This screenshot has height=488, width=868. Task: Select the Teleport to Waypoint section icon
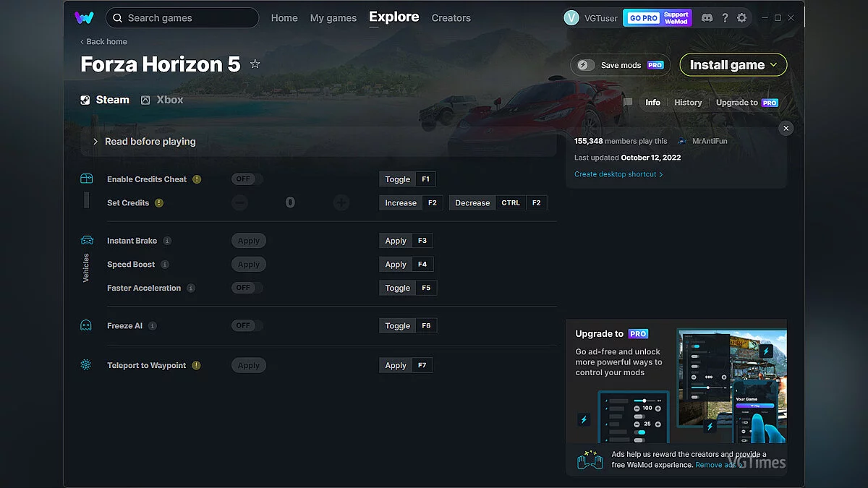(86, 365)
